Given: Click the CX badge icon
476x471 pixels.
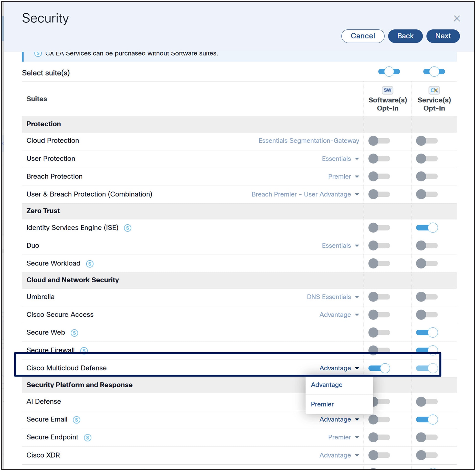Looking at the screenshot, I should click(434, 90).
